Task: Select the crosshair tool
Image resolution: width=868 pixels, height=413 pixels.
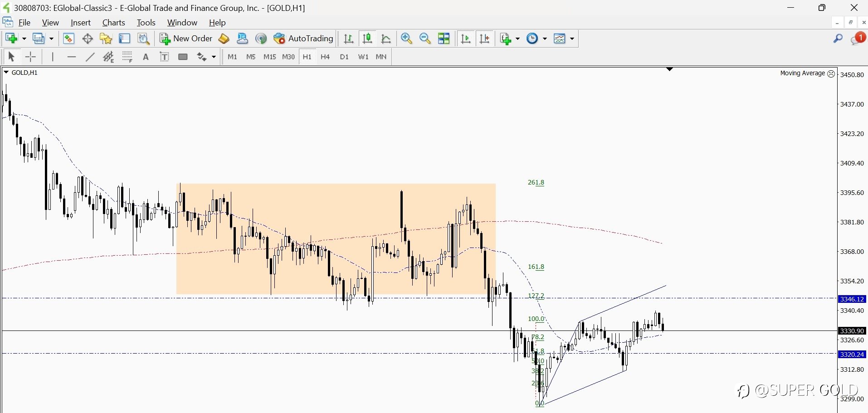Action: tap(30, 57)
